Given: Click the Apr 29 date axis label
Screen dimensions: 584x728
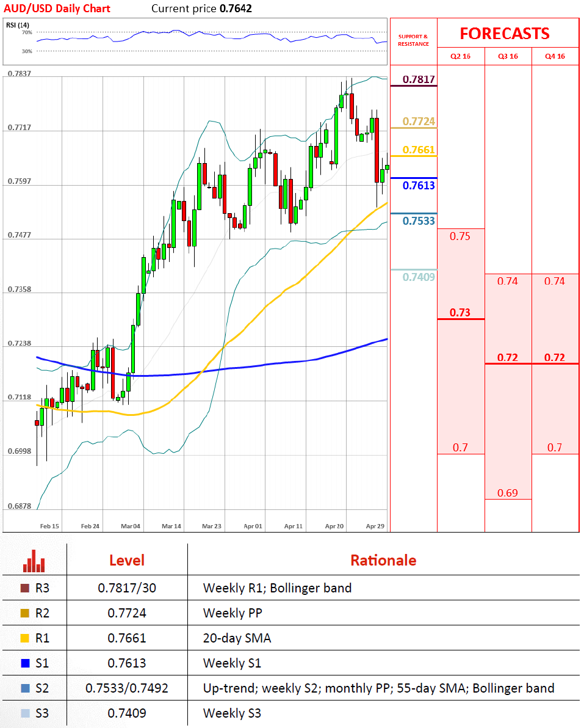Looking at the screenshot, I should pyautogui.click(x=375, y=526).
